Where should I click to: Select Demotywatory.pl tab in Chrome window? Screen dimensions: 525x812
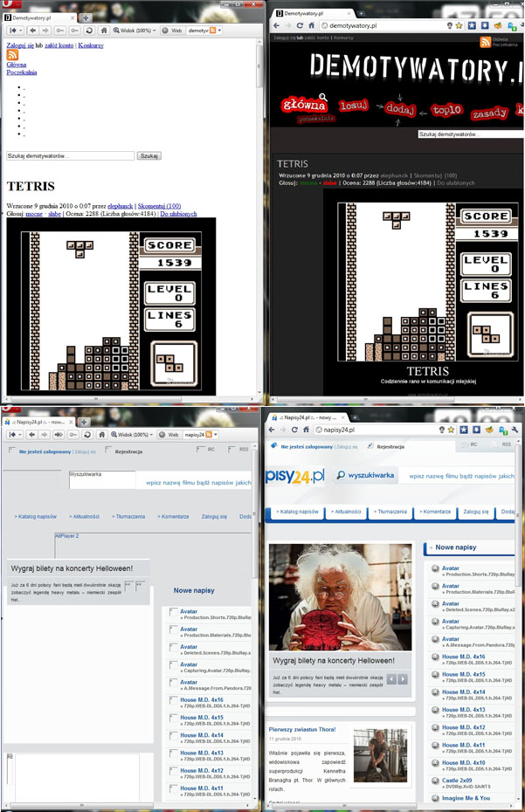[313, 13]
